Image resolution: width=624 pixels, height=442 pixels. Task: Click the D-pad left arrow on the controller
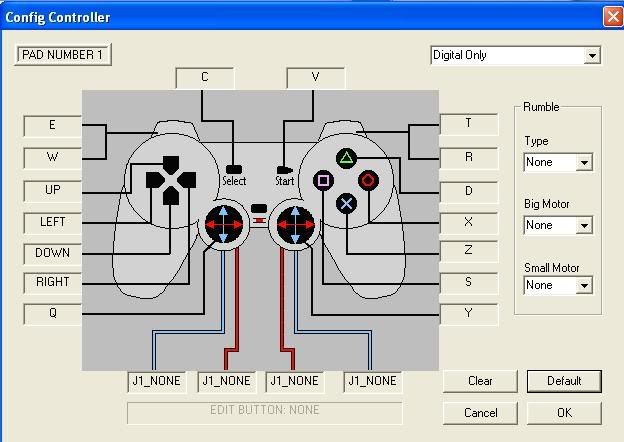click(x=155, y=180)
